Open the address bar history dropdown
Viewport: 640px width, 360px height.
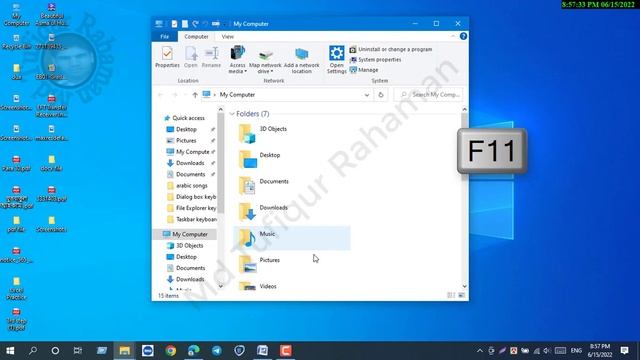(367, 95)
